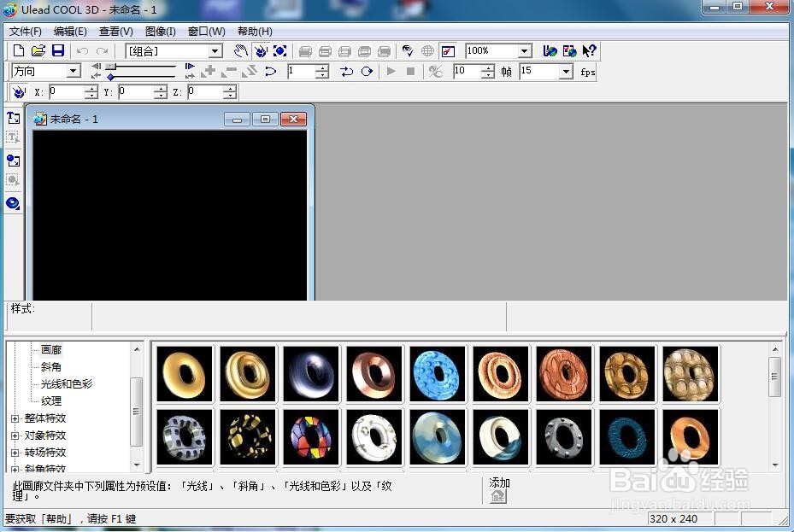The image size is (794, 532).
Task: Expand the 对象特效 tree node
Action: (x=15, y=436)
